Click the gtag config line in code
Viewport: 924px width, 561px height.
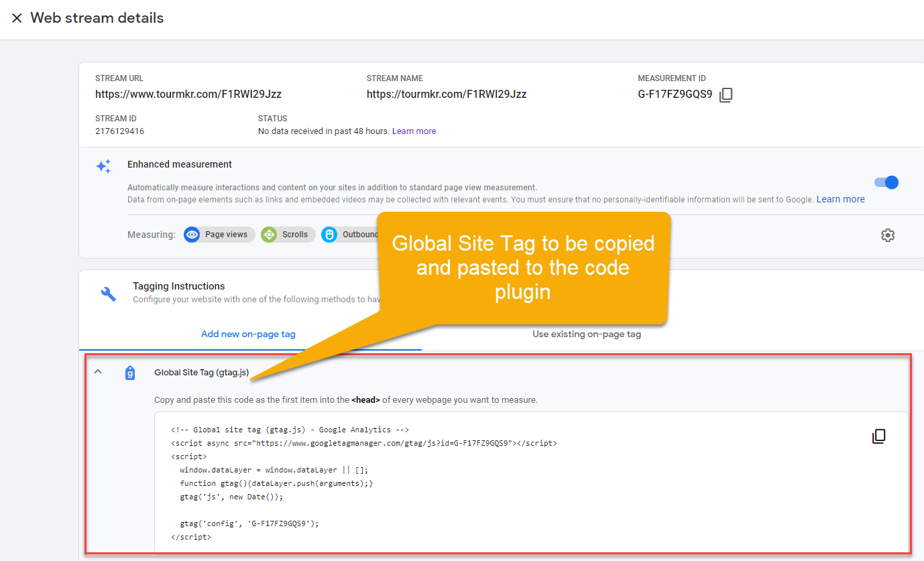pos(249,523)
